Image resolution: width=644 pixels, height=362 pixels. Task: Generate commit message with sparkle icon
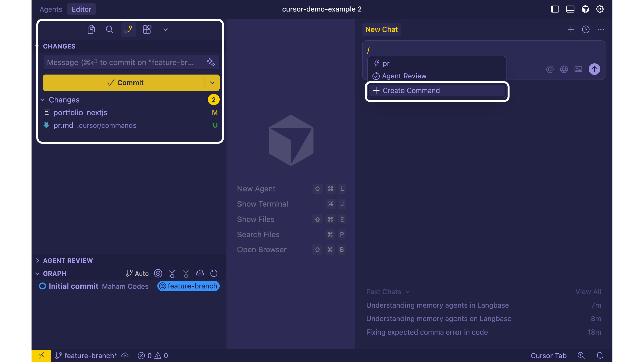click(211, 62)
